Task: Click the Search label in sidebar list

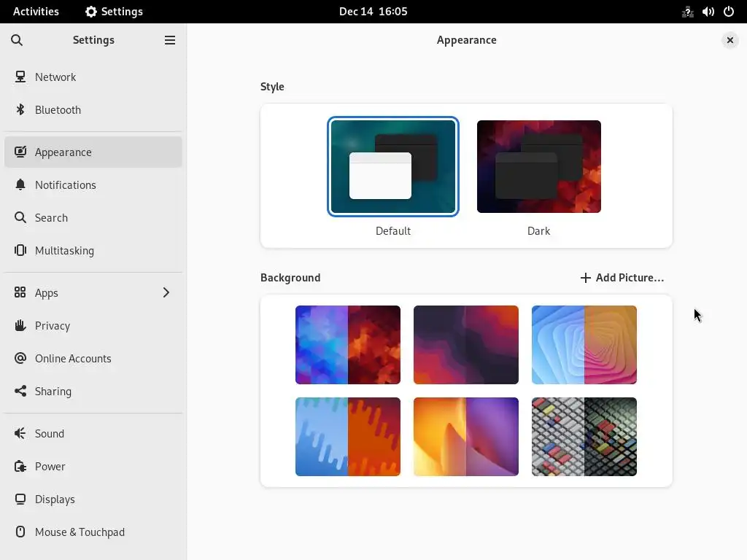Action: click(x=52, y=217)
